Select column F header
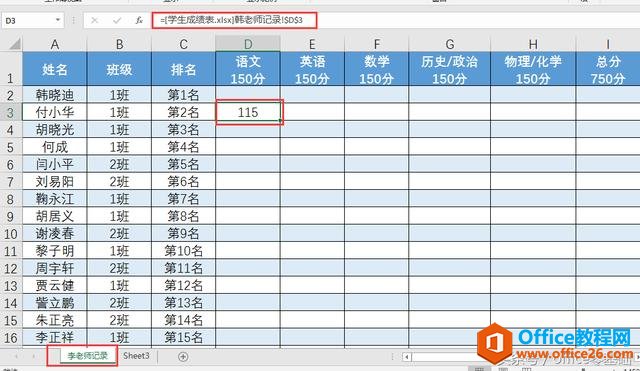 [x=377, y=44]
